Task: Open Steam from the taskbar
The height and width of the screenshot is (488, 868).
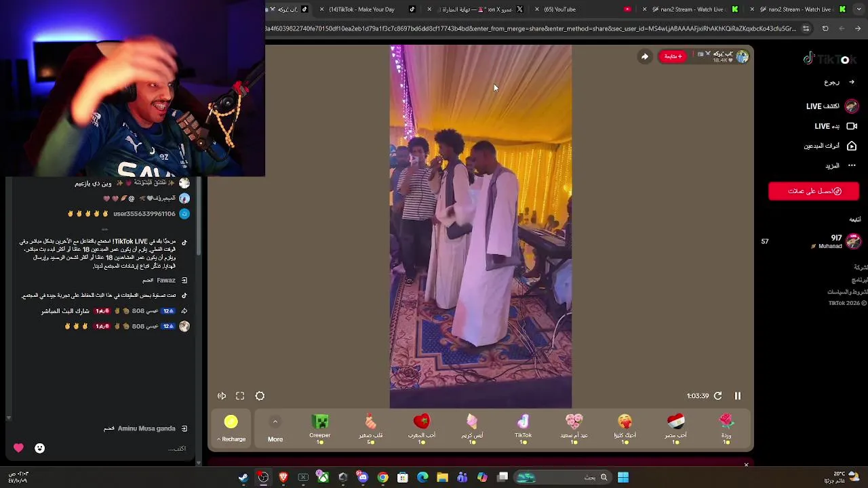Action: [243, 478]
